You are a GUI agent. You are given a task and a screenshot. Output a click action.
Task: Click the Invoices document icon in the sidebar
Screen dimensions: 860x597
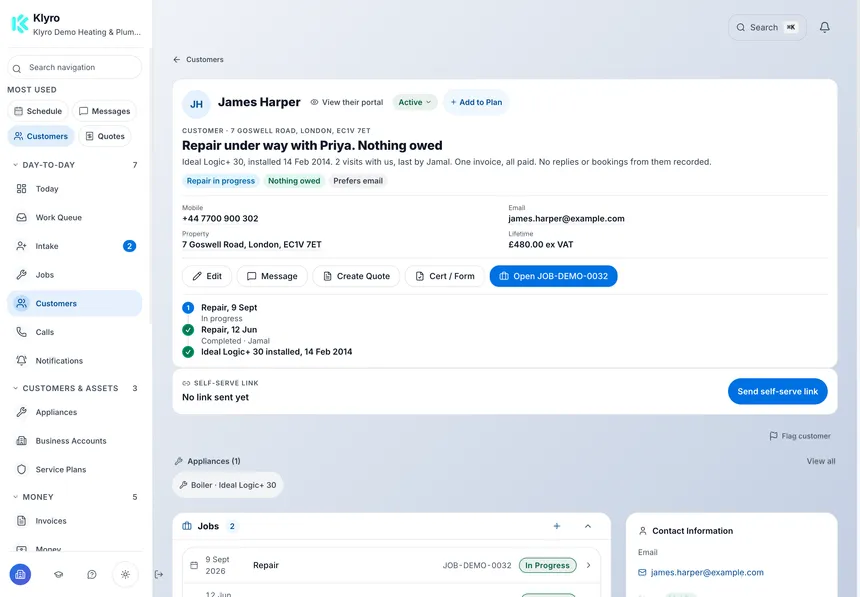[x=21, y=521]
